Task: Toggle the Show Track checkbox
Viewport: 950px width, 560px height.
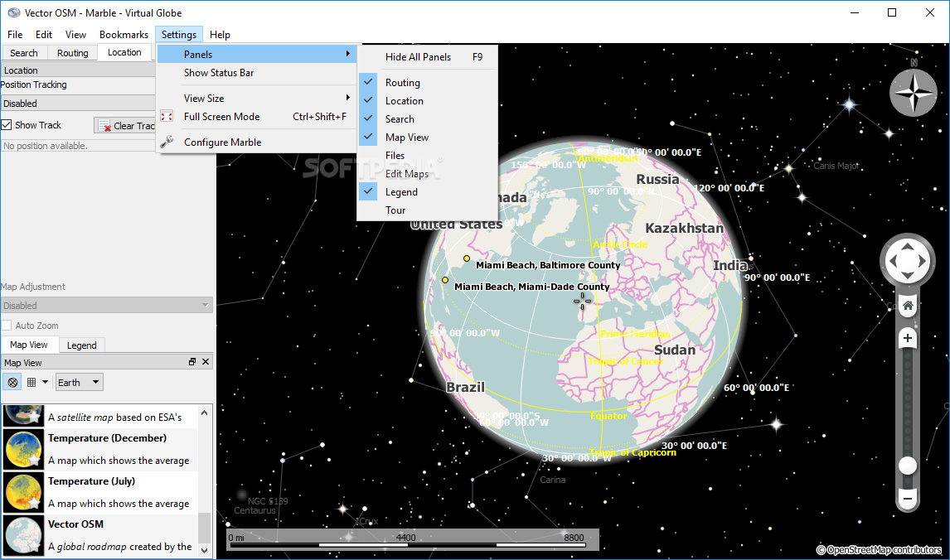Action: coord(7,125)
